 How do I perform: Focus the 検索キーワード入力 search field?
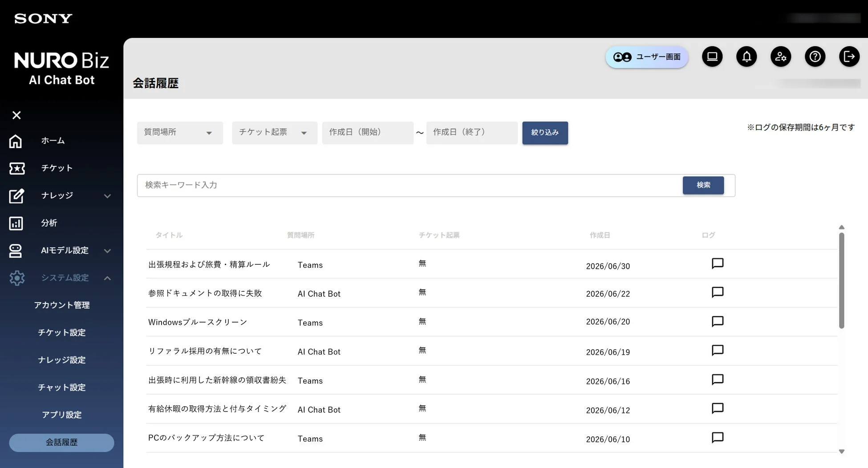[410, 185]
